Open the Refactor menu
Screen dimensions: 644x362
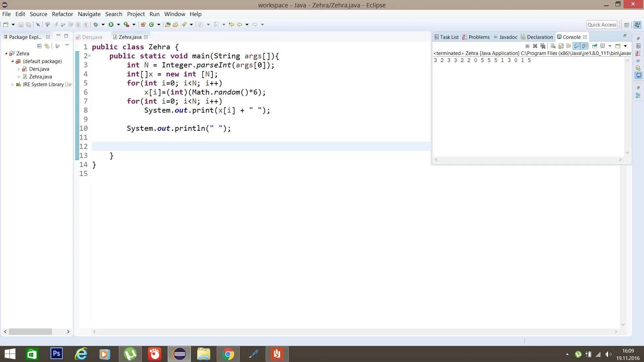(62, 14)
